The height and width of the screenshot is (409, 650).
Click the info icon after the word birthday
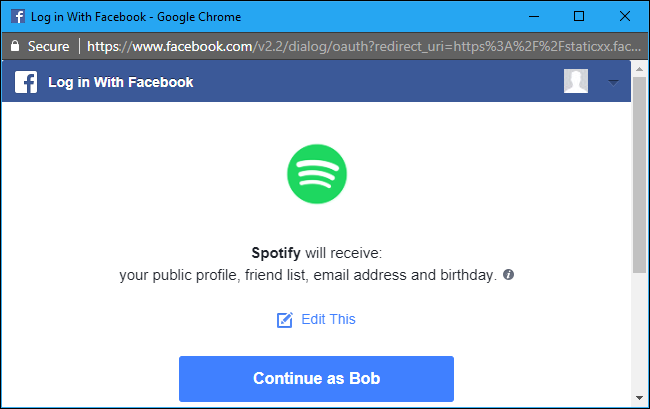(x=508, y=274)
